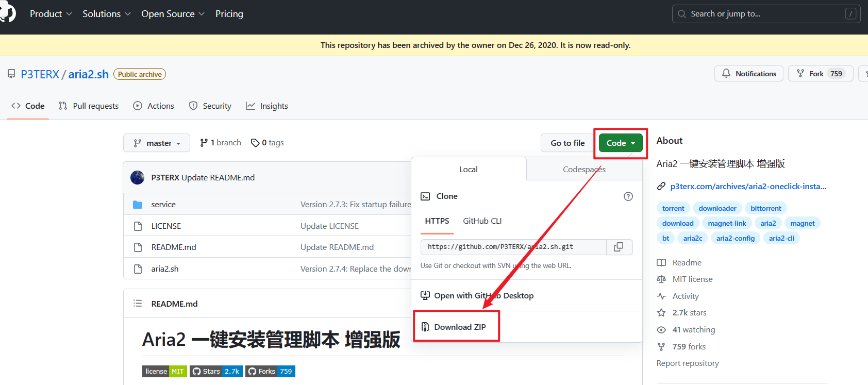Screen dimensions: 868x385
Task: Select the GitHub CLI clone tab
Action: (x=482, y=221)
